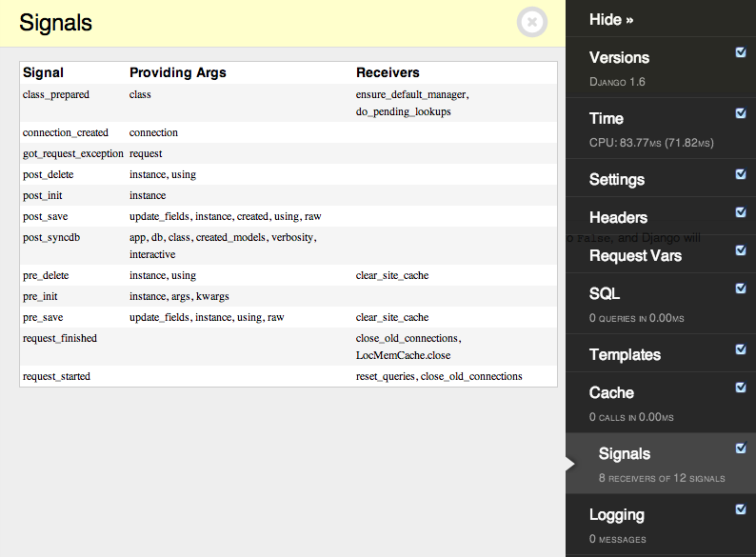Open the Request Vars panel
The height and width of the screenshot is (557, 756).
tap(635, 256)
